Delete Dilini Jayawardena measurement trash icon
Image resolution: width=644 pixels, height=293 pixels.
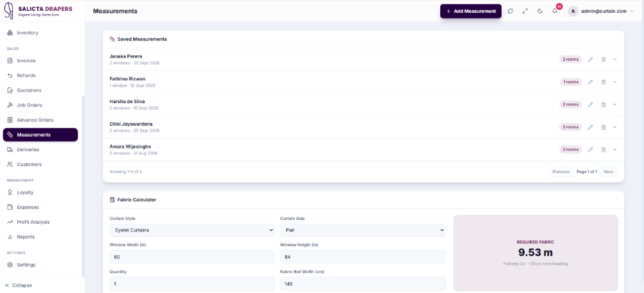coord(604,127)
